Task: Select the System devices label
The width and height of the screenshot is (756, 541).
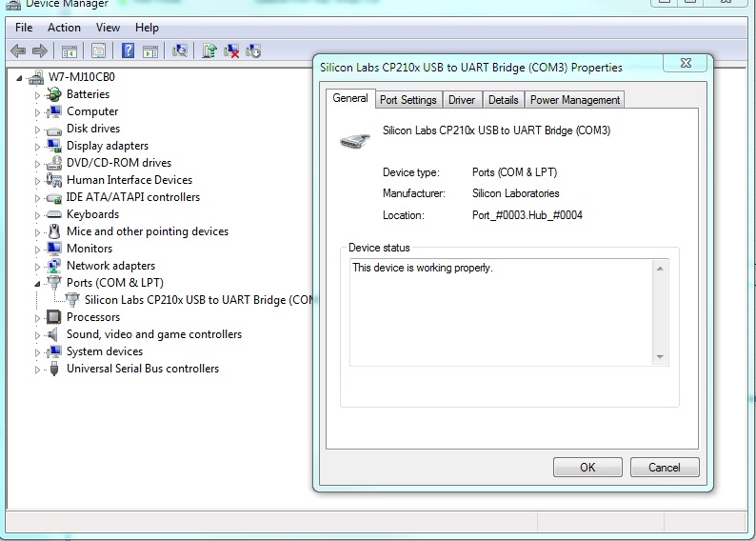Action: pyautogui.click(x=105, y=351)
